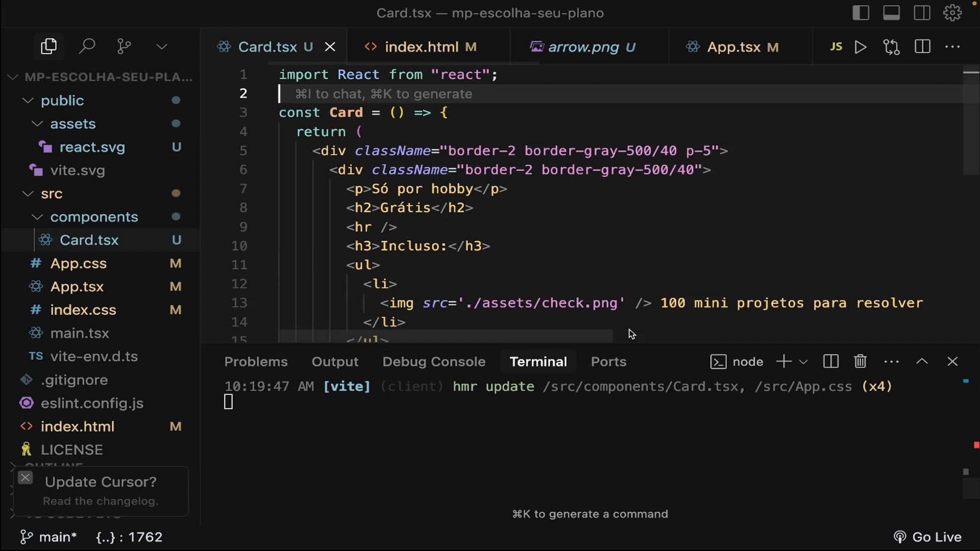Screen dimensions: 980x551
Task: Open editor more actions ellipsis
Action: [x=952, y=47]
